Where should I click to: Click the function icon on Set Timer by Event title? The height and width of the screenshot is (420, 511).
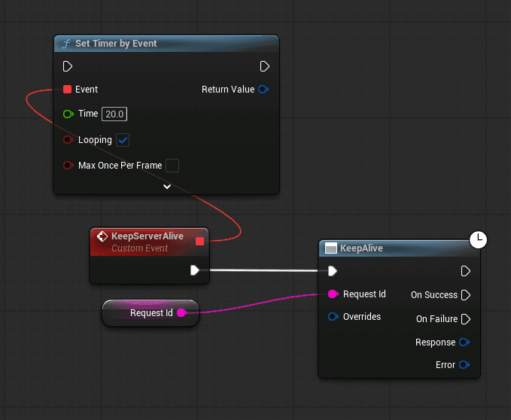click(66, 44)
